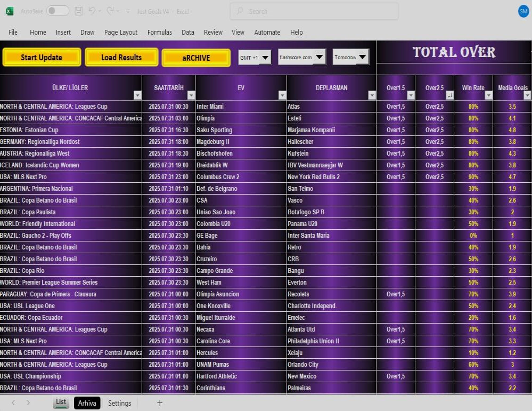Open the Win Rate column filter arrow
Image resolution: width=532 pixels, height=411 pixels.
(x=488, y=95)
